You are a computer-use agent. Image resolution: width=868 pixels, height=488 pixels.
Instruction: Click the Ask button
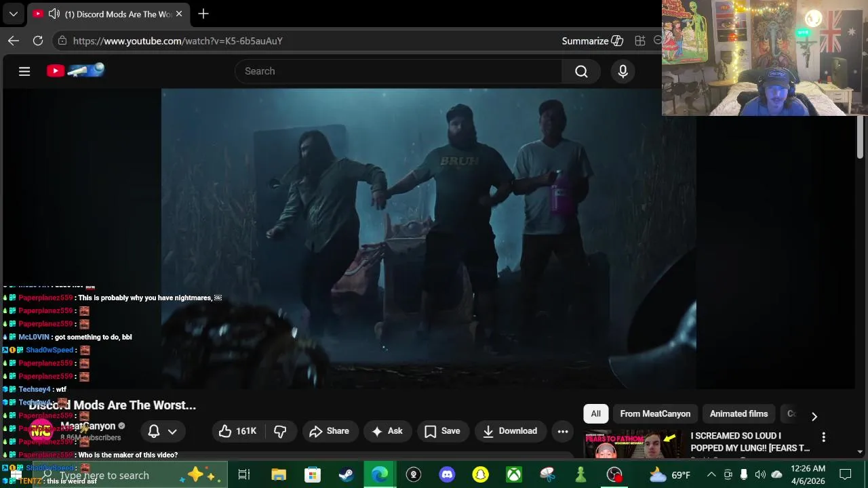click(387, 431)
